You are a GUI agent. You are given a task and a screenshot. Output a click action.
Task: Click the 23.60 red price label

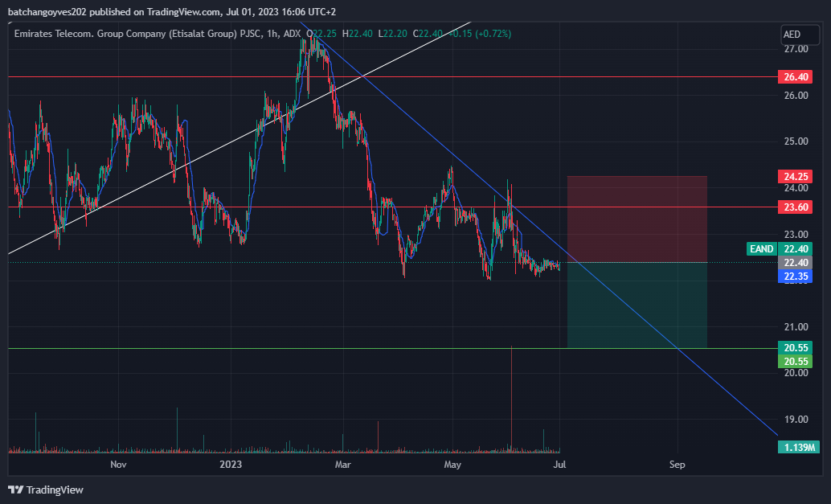pos(795,207)
